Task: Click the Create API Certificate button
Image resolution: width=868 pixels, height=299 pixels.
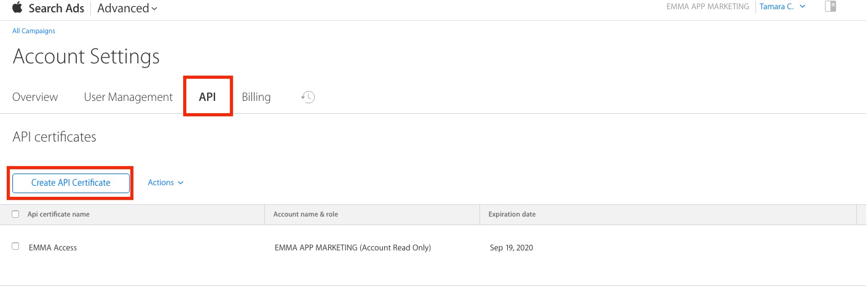Action: point(71,183)
